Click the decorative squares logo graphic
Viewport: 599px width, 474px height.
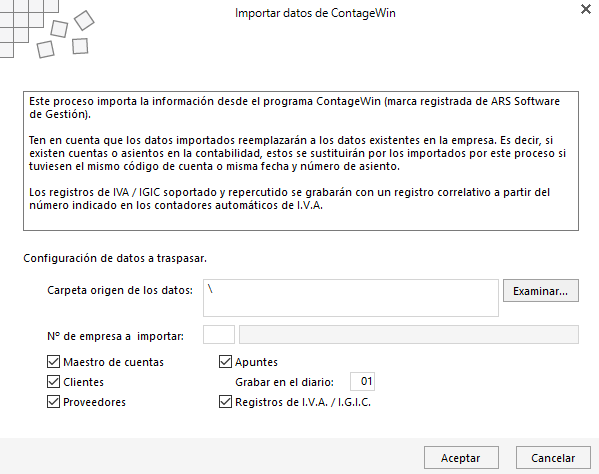point(47,29)
